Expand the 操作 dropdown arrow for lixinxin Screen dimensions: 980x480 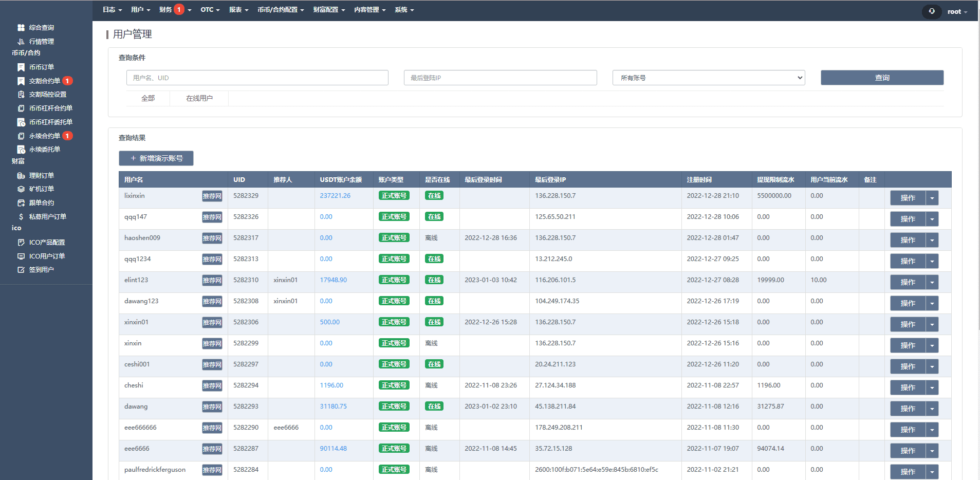(932, 198)
